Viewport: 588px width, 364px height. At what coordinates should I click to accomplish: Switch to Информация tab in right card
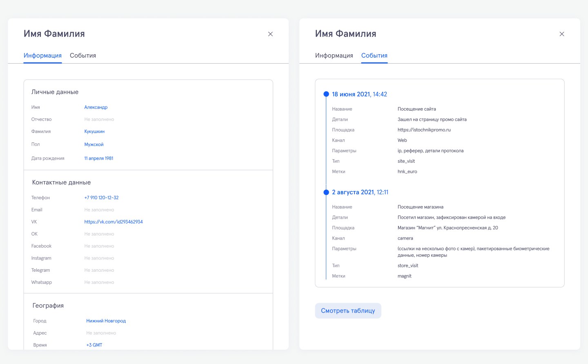[x=334, y=55]
